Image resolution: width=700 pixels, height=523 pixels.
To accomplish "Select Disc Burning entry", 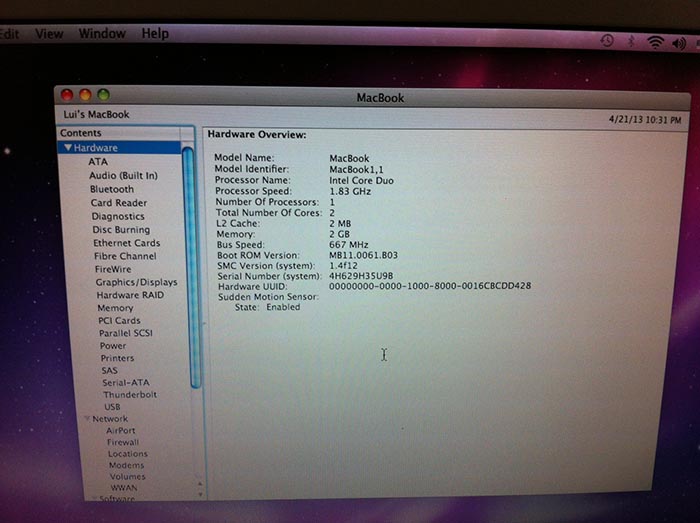I will point(121,229).
